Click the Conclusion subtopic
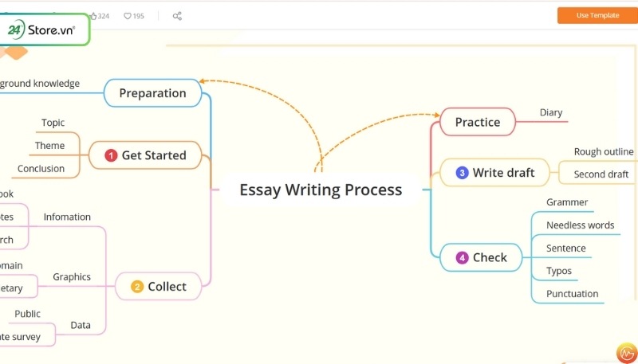638x364 pixels. click(x=41, y=169)
